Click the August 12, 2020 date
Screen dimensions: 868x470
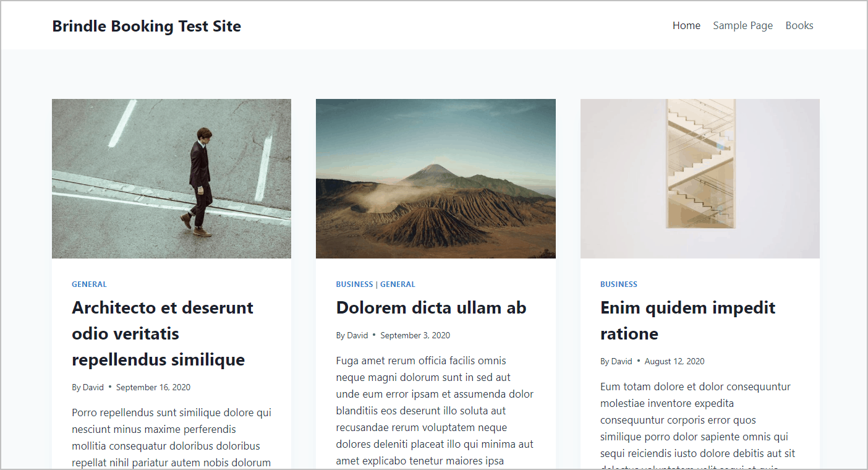coord(674,361)
